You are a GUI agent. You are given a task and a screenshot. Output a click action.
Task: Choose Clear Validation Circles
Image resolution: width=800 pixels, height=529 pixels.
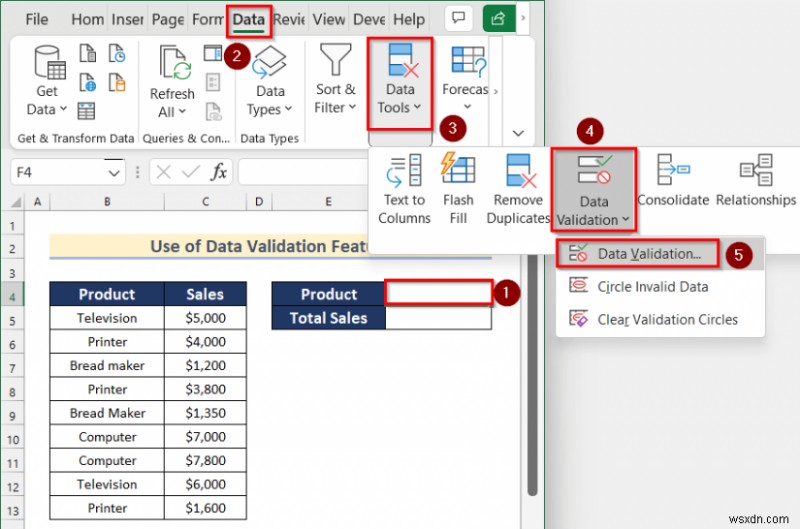660,319
